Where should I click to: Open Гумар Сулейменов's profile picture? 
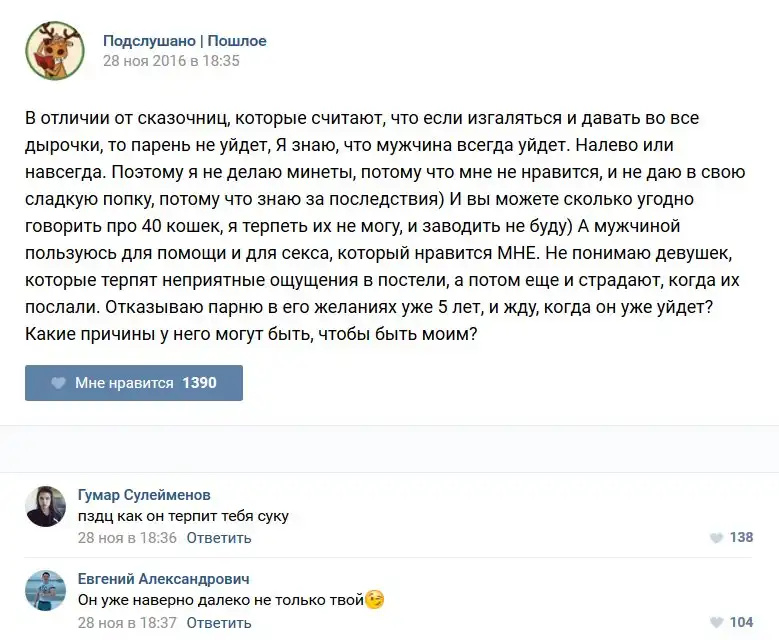click(46, 507)
